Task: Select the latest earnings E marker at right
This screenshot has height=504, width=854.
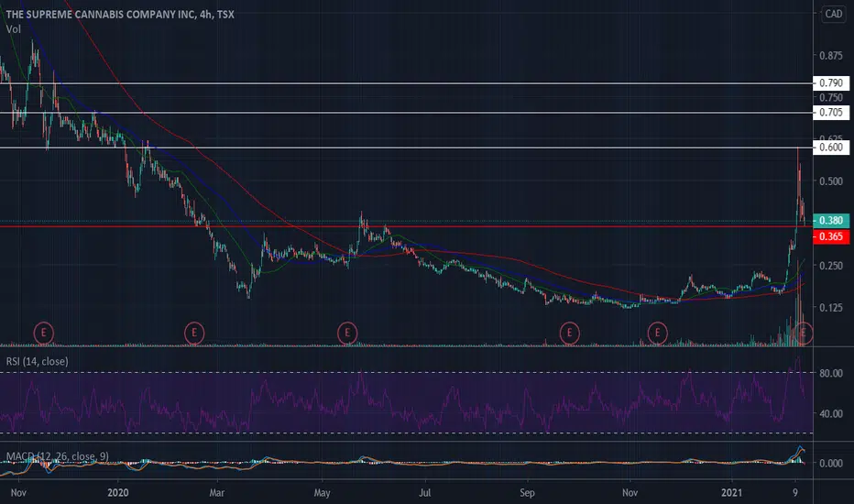Action: (x=803, y=333)
